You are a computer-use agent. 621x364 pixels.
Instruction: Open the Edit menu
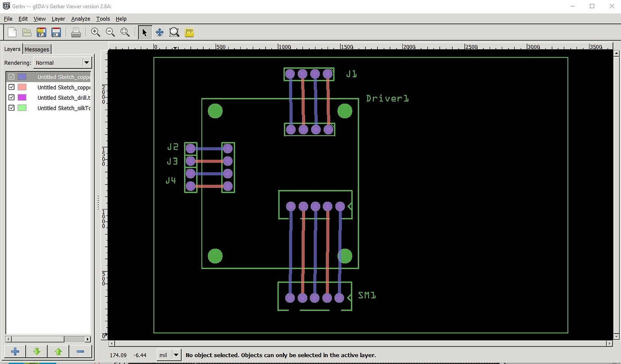tap(23, 19)
